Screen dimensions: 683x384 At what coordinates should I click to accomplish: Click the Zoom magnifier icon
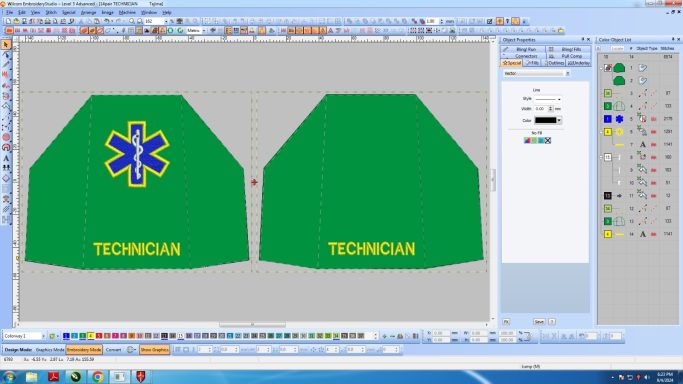coord(132,21)
